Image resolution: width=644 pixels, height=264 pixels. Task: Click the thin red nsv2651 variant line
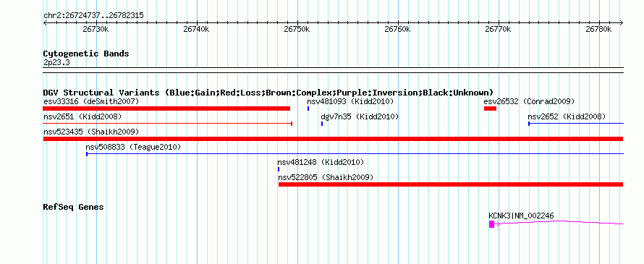pos(168,123)
